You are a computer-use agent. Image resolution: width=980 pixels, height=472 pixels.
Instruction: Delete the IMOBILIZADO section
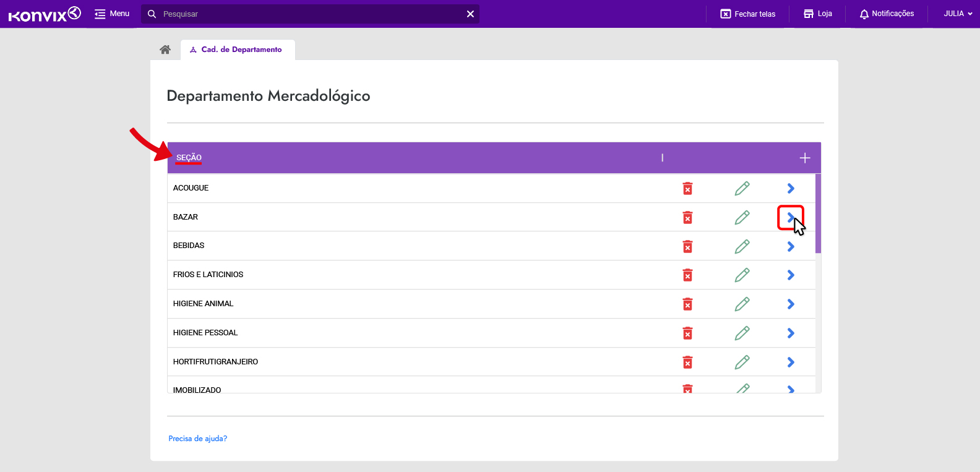[687, 388]
